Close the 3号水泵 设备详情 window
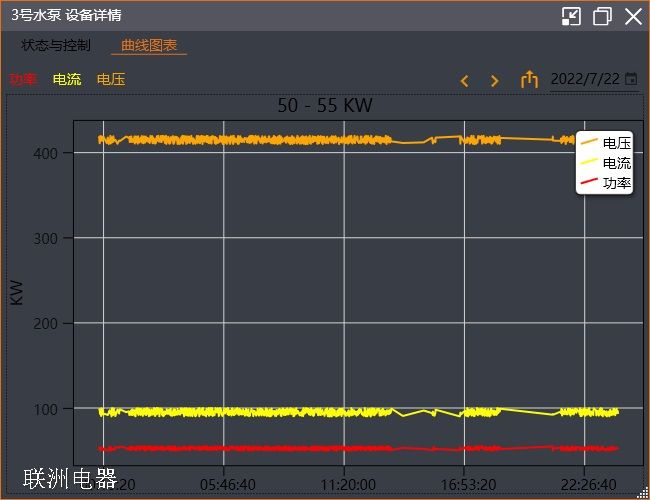 (633, 16)
